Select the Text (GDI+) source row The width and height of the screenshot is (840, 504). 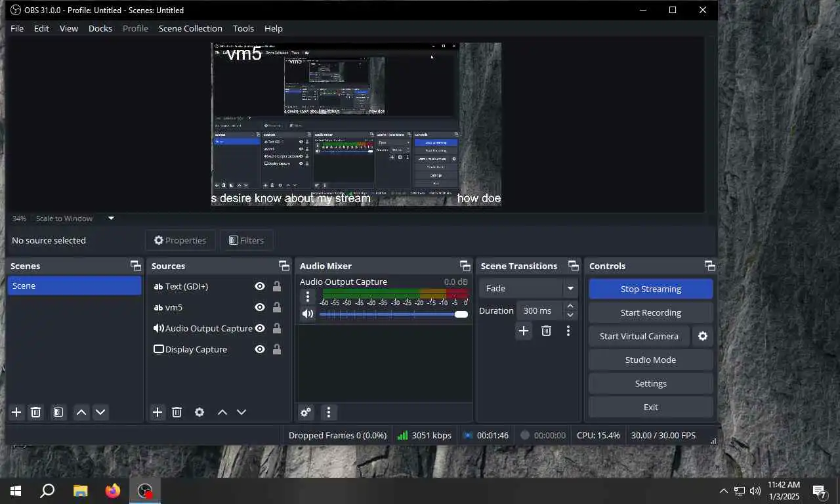coord(219,286)
